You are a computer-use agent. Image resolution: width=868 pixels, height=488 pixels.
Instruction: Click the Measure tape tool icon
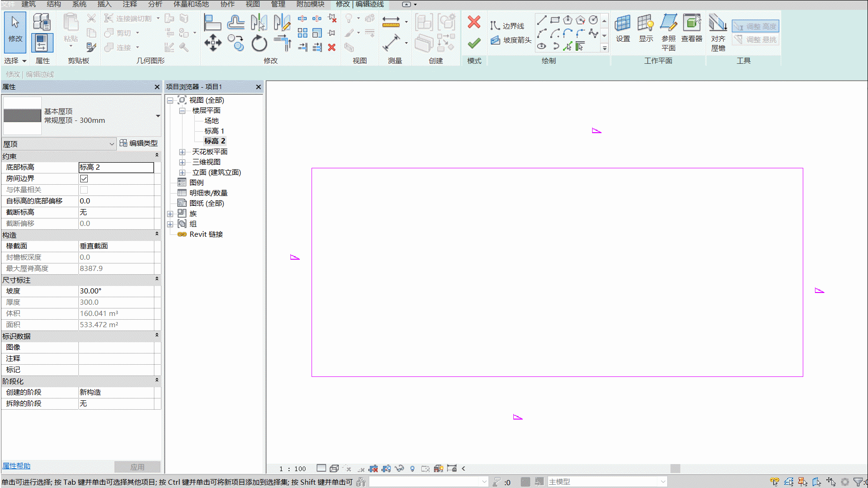[391, 22]
